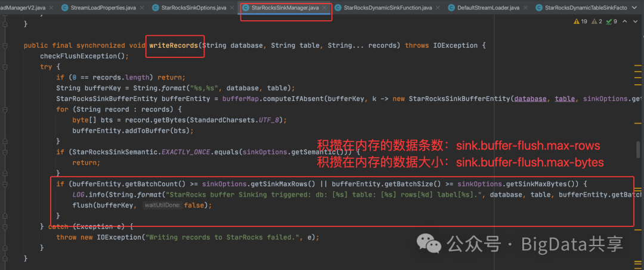Screen dimensions: 644x270
Task: Open the 9 typos indicator
Action: point(611,22)
